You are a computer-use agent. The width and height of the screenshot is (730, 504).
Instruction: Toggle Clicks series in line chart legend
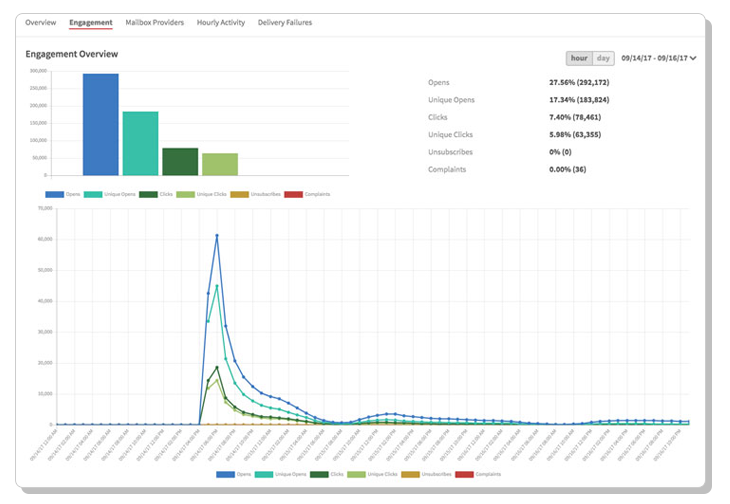[x=327, y=474]
